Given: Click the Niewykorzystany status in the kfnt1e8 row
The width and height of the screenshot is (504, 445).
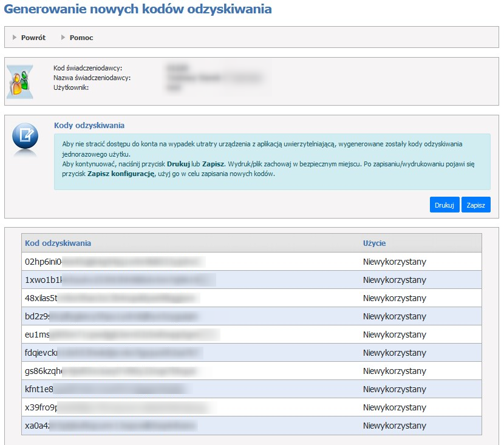Looking at the screenshot, I should (394, 389).
